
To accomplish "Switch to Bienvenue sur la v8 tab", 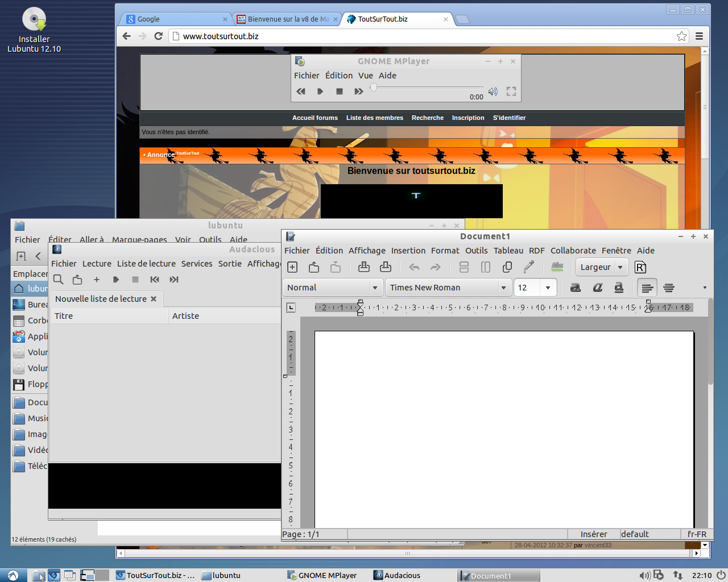I will [x=288, y=19].
